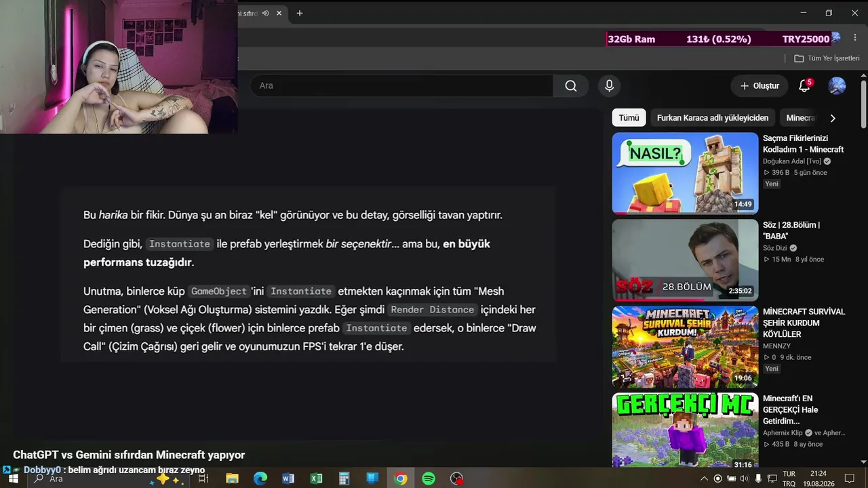Screen dimensions: 868x488
Task: Click the recording indicator tray icon
Action: tap(718, 479)
